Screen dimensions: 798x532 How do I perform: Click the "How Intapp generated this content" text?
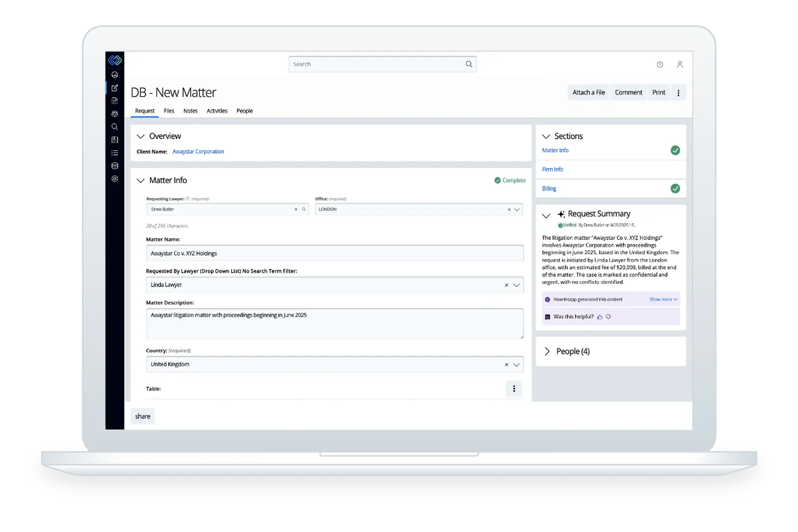pos(588,299)
